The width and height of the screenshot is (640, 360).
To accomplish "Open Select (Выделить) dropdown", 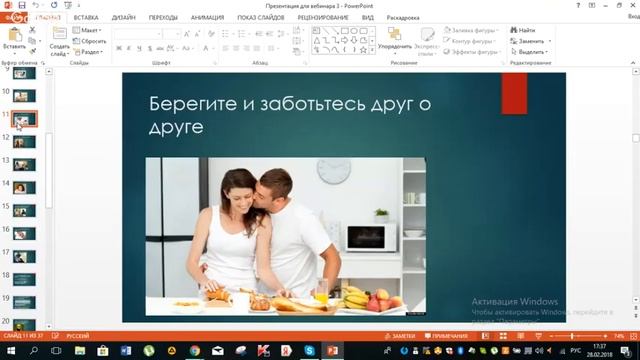I will (x=529, y=52).
